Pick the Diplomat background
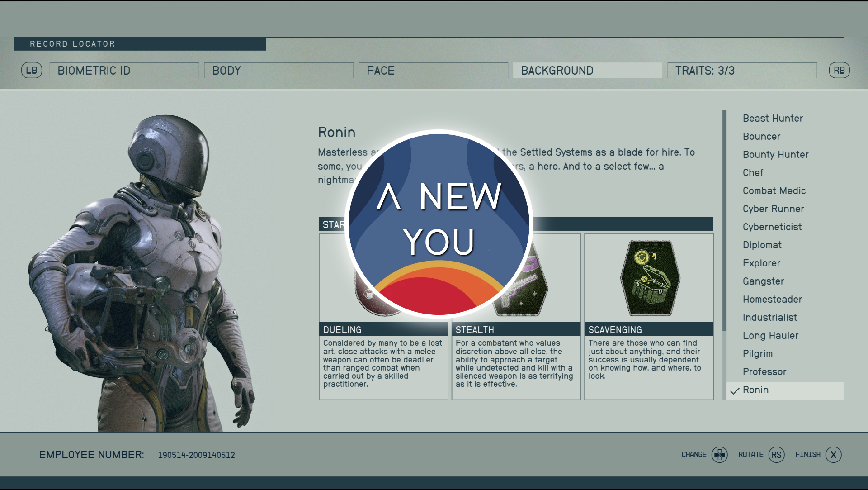 pos(762,245)
